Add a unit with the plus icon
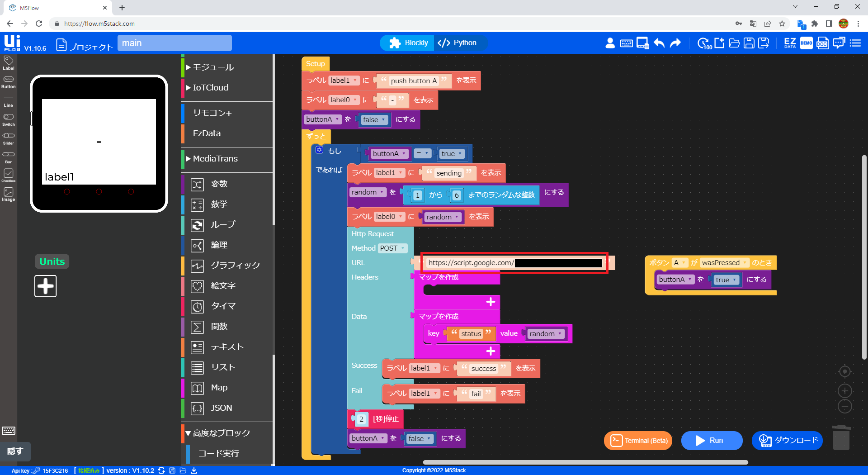 46,286
